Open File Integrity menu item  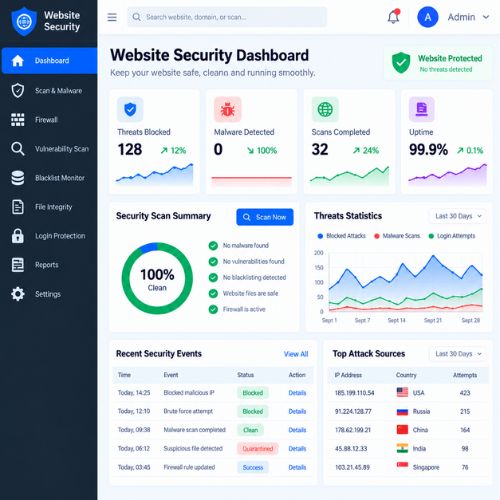click(x=49, y=207)
